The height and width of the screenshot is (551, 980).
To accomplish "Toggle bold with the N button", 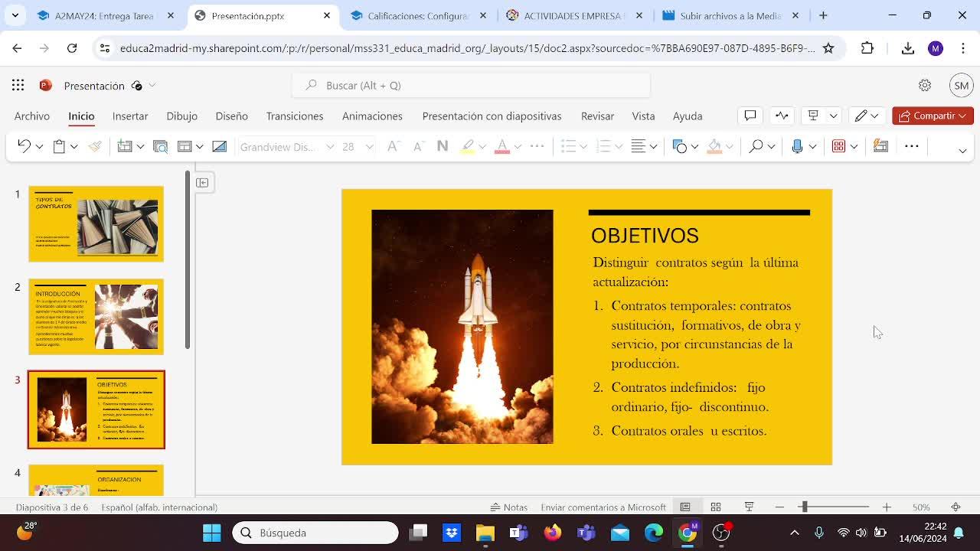I will click(443, 146).
